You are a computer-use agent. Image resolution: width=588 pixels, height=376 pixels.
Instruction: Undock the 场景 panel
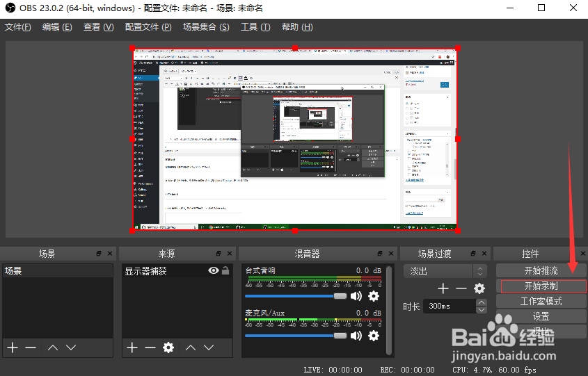click(x=99, y=254)
